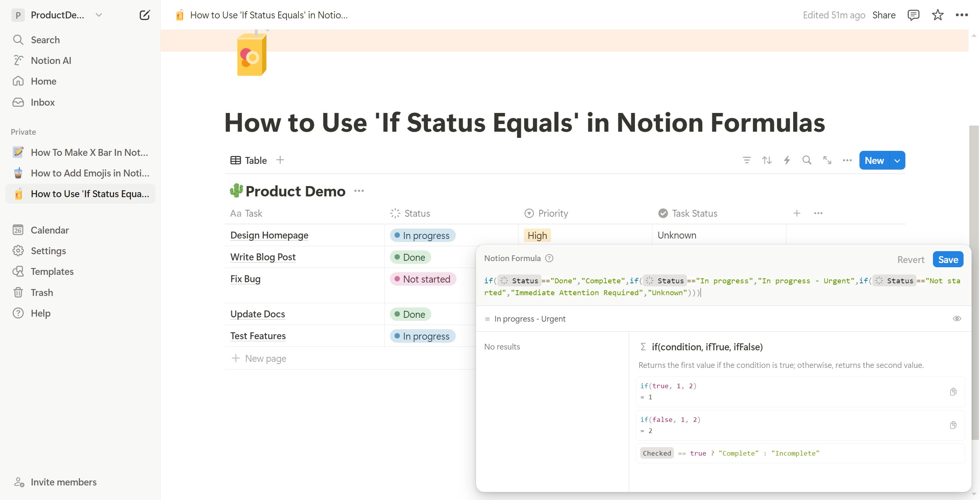The height and width of the screenshot is (500, 980).
Task: Open the page options three-dot menu
Action: (961, 15)
